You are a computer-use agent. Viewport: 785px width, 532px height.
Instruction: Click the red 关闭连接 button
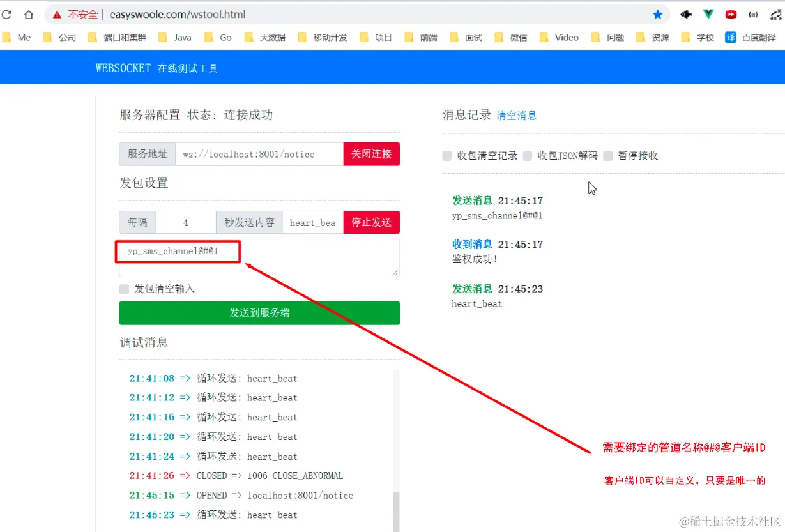click(x=372, y=154)
